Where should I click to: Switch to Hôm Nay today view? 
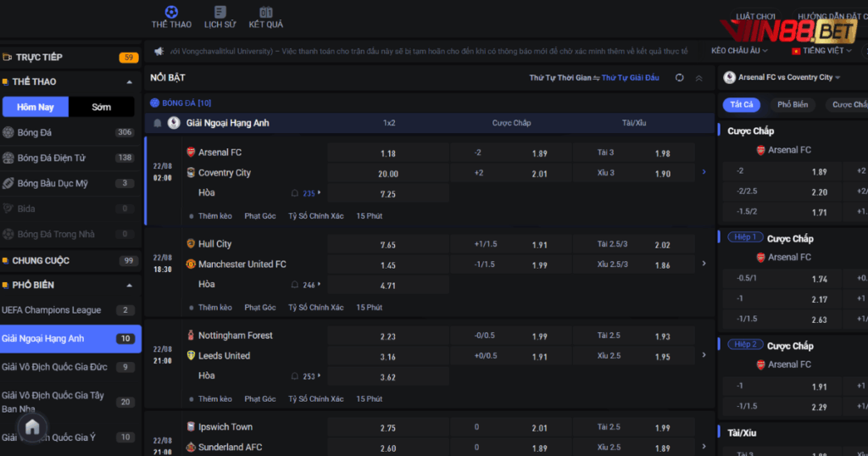(x=36, y=107)
